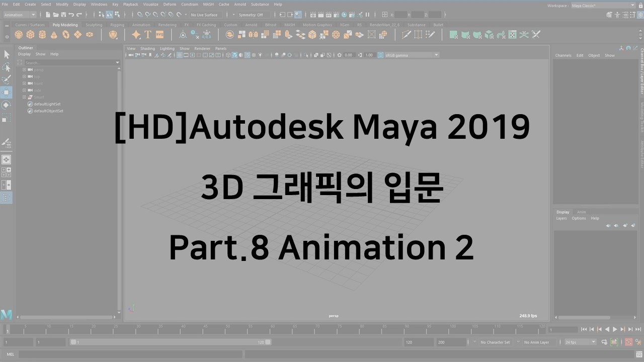644x362 pixels.
Task: Toggle the viewport wireframe cube icon
Action: (x=228, y=55)
